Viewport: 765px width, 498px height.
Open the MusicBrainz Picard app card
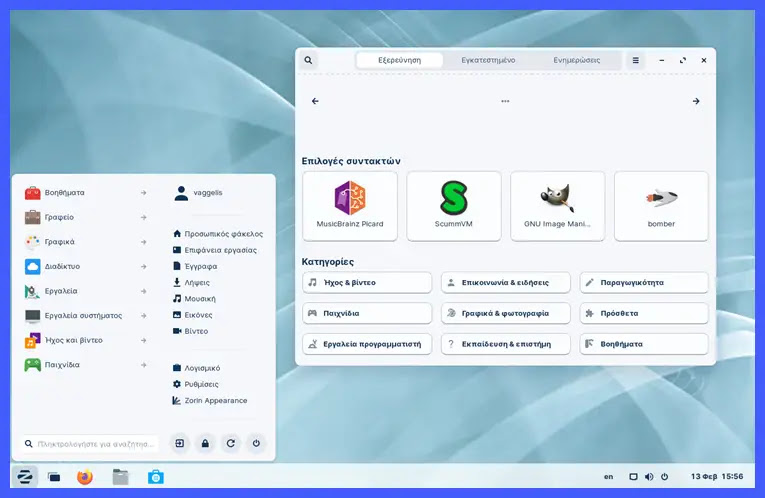350,206
